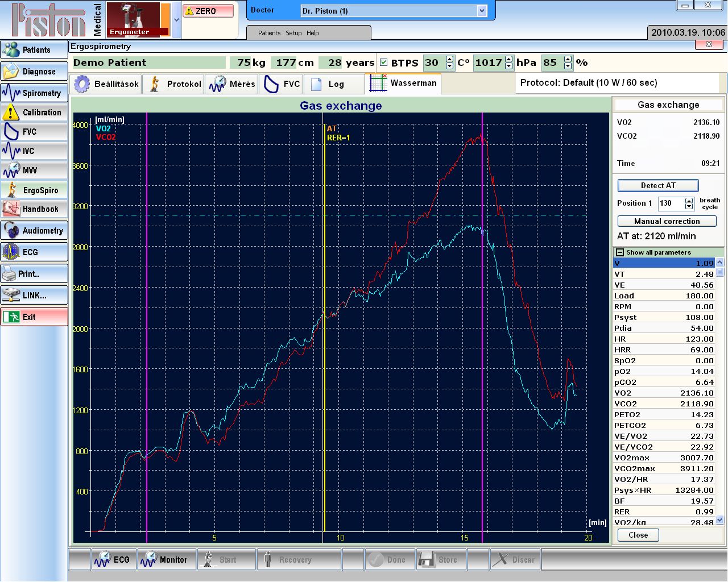The image size is (728, 582).
Task: Select the IVC measurement
Action: point(34,151)
